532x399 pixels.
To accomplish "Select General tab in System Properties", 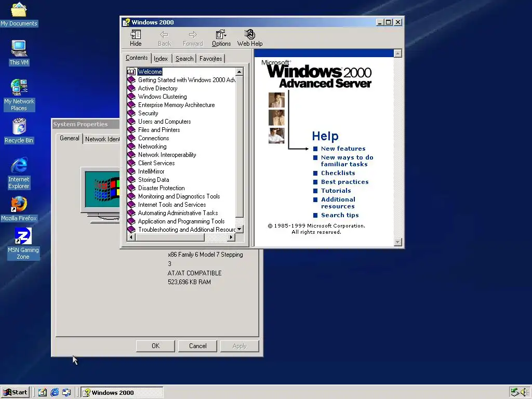I will pyautogui.click(x=70, y=138).
